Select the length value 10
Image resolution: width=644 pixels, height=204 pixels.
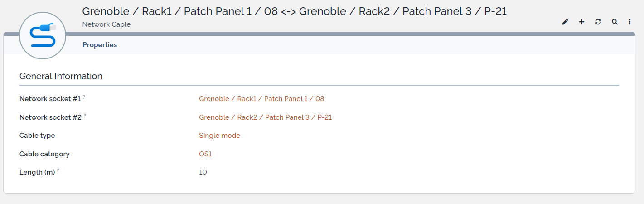(x=203, y=172)
